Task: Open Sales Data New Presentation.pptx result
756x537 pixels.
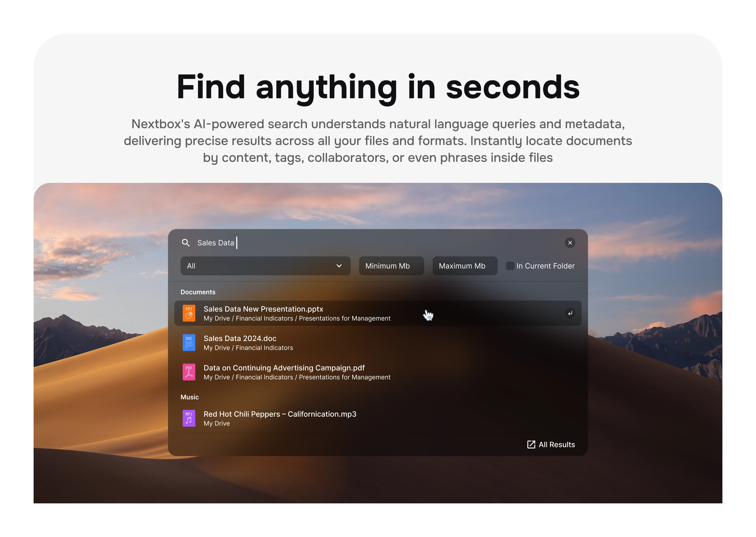Action: pyautogui.click(x=378, y=313)
